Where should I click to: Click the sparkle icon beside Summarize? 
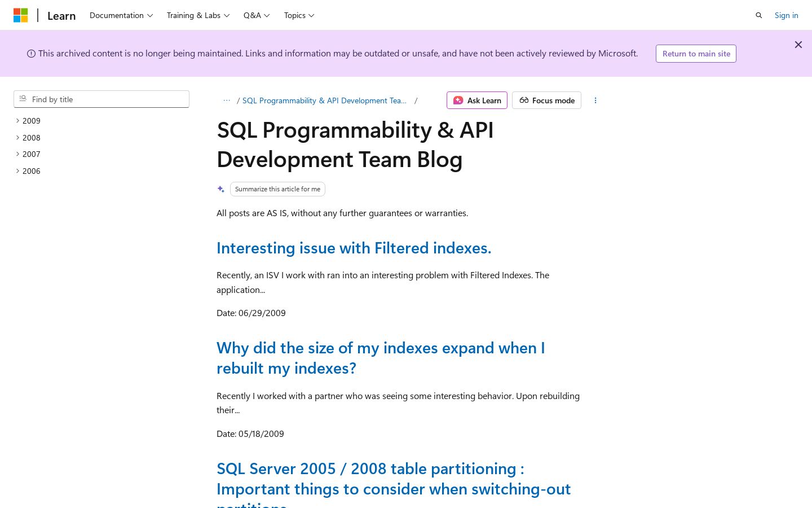[x=221, y=189]
